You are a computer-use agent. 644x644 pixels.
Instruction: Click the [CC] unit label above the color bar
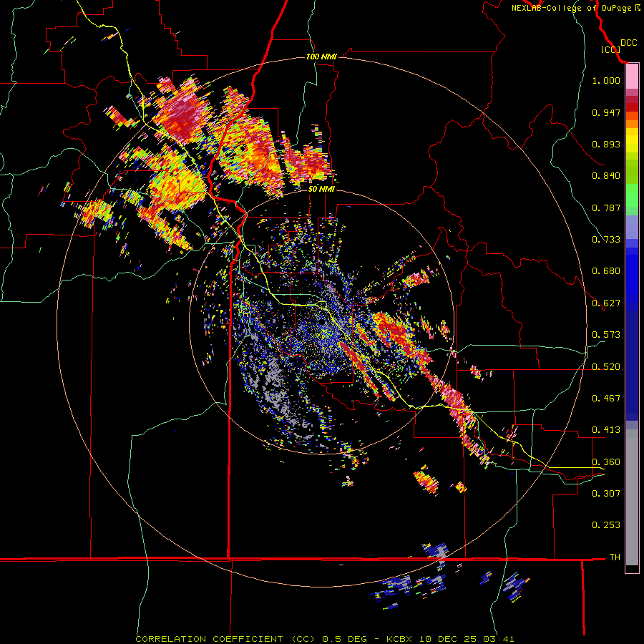610,49
